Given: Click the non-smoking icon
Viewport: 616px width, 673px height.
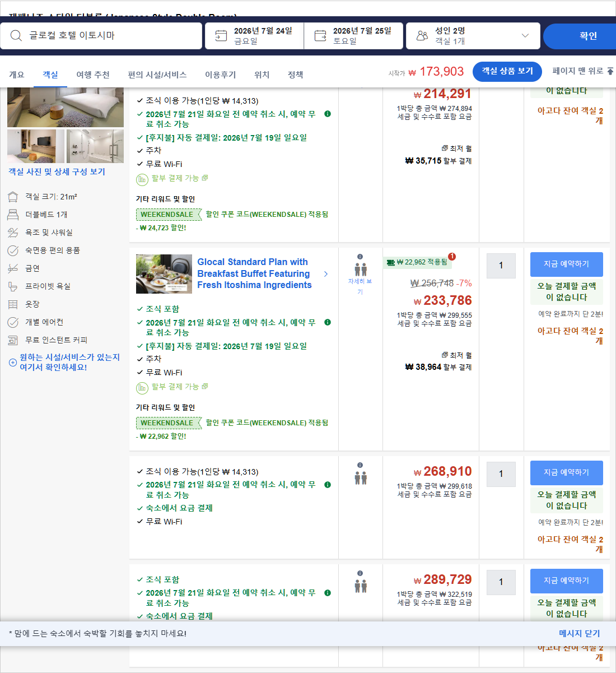Looking at the screenshot, I should click(x=13, y=268).
